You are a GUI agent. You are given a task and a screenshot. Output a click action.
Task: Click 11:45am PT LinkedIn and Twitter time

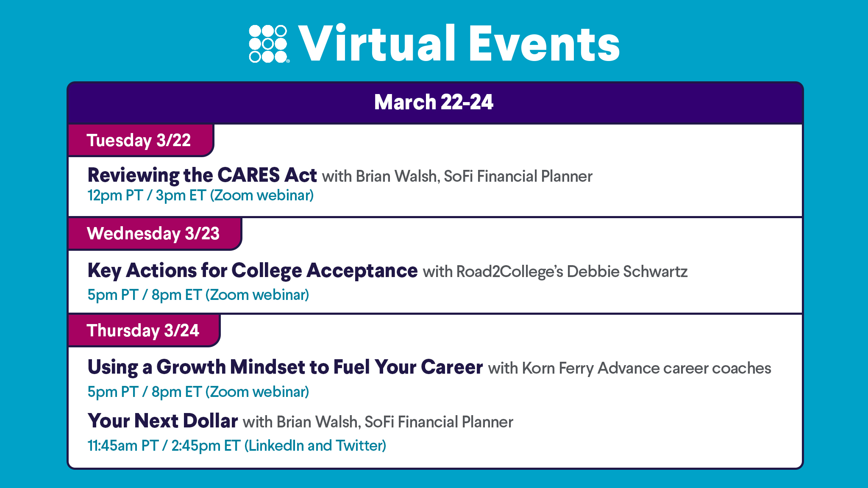(x=236, y=446)
